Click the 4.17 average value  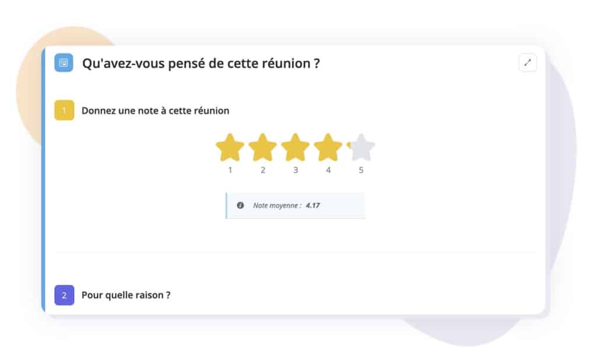tap(312, 206)
